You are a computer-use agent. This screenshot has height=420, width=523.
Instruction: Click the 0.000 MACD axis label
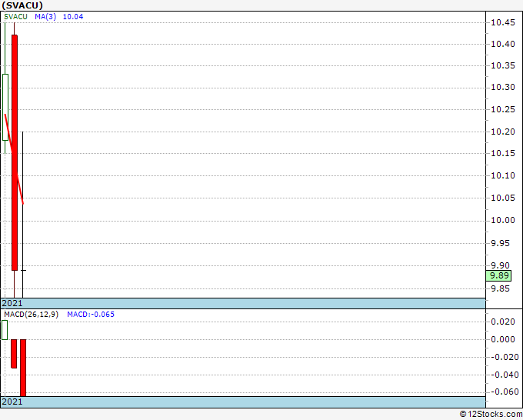[x=503, y=339]
